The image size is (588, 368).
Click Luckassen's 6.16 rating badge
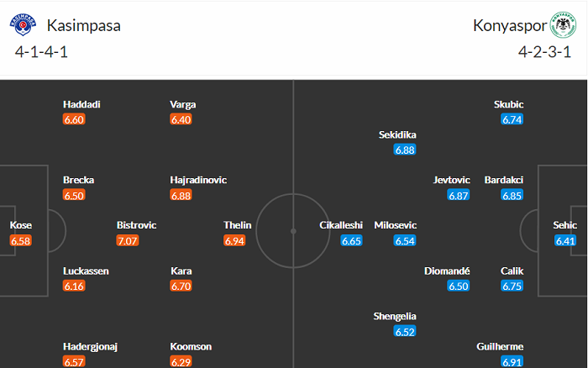pyautogui.click(x=74, y=287)
